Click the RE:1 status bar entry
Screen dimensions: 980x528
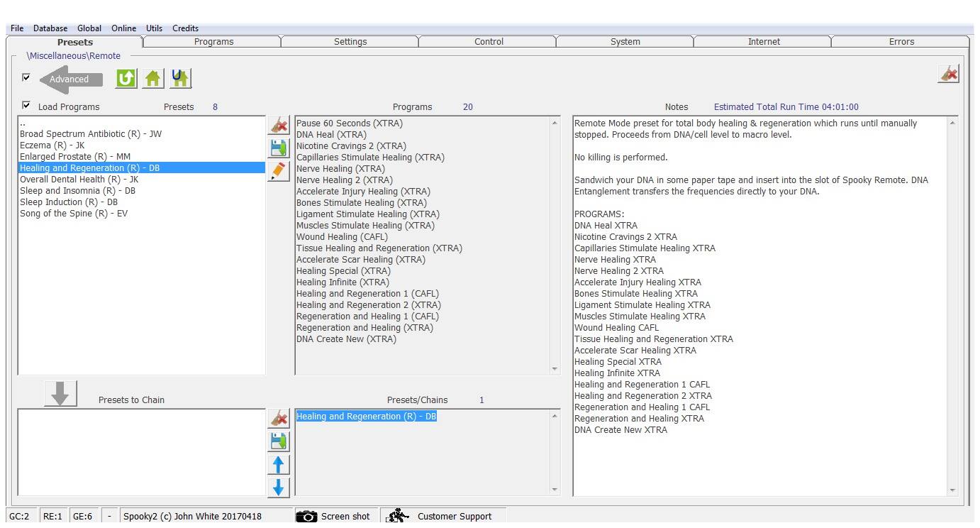click(52, 517)
